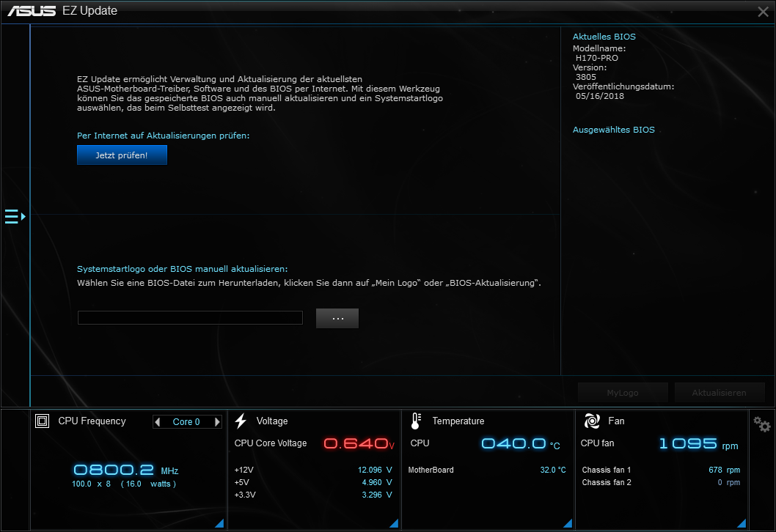Click Systemstartlogo oder BIOS manuell aktualisieren label
The height and width of the screenshot is (532, 776).
coord(182,269)
